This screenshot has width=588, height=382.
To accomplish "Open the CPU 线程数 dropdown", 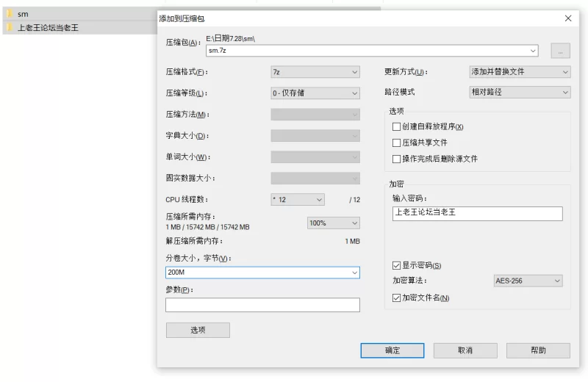I will click(x=298, y=199).
